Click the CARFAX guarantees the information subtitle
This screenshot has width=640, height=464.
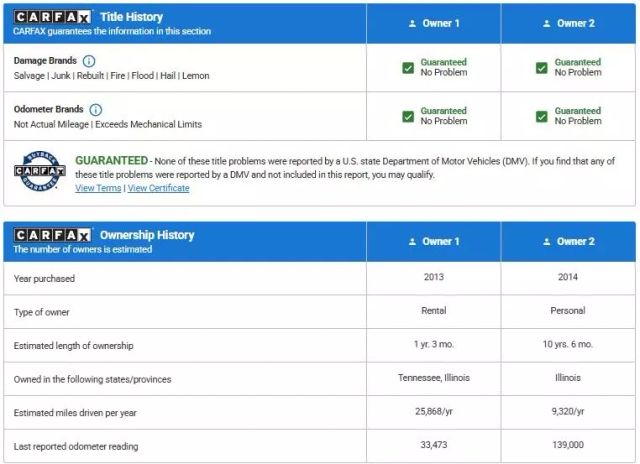pyautogui.click(x=112, y=31)
